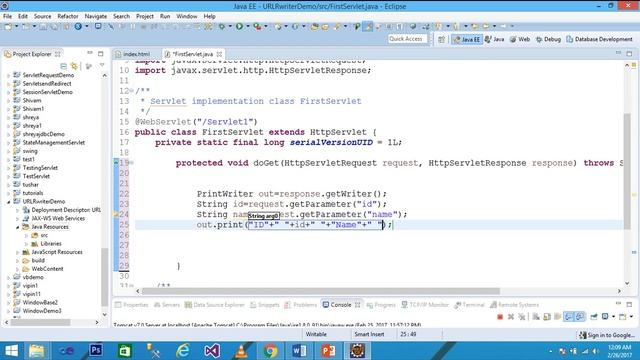640x360 pixels.
Task: Switch to the Debug perspective
Action: pos(548,39)
